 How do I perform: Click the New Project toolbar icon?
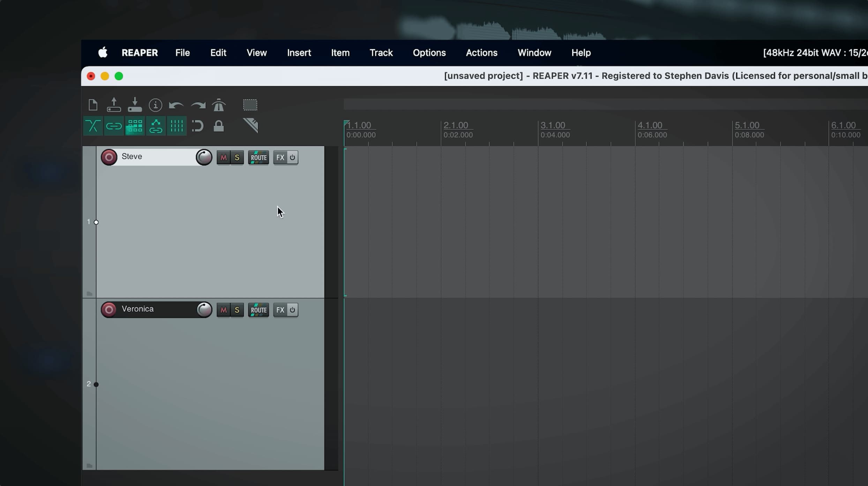pyautogui.click(x=93, y=105)
